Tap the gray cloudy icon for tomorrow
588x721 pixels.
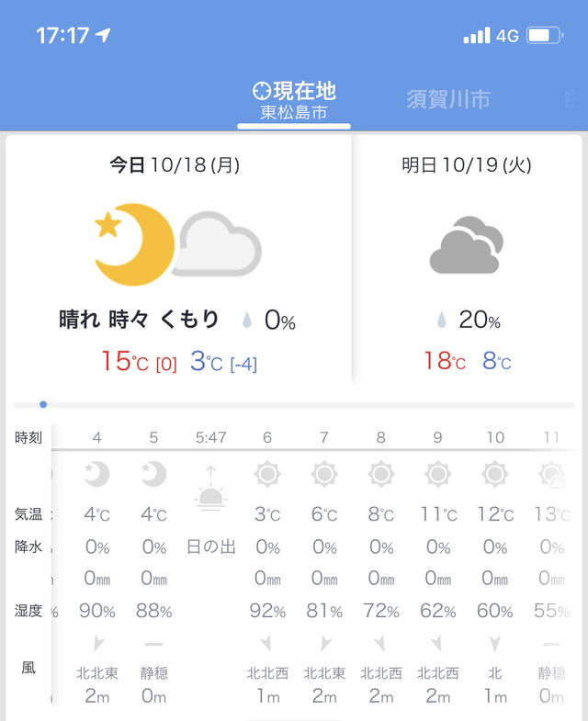click(467, 245)
